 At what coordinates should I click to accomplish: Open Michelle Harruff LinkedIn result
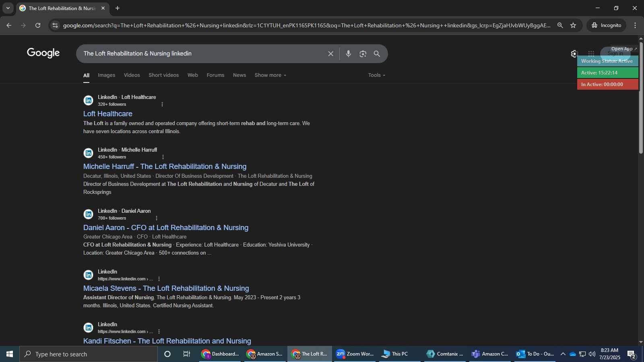click(x=165, y=167)
